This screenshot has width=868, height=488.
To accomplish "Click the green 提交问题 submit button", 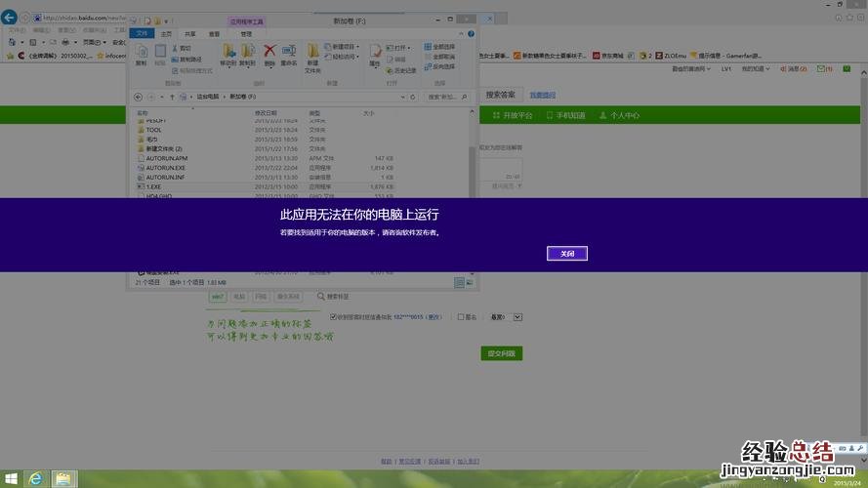I will 502,353.
